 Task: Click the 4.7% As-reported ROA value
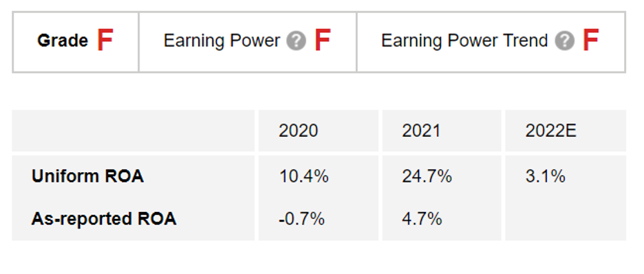click(x=422, y=218)
